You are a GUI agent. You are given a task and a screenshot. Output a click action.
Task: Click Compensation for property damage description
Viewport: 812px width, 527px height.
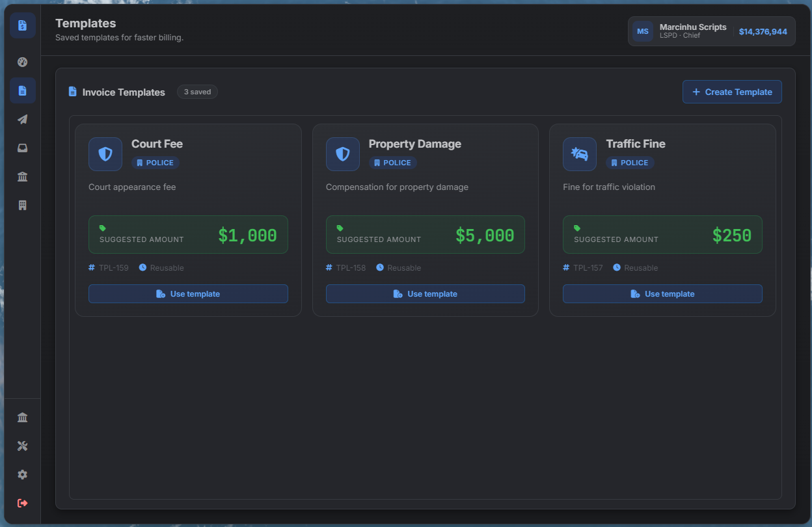pos(397,187)
